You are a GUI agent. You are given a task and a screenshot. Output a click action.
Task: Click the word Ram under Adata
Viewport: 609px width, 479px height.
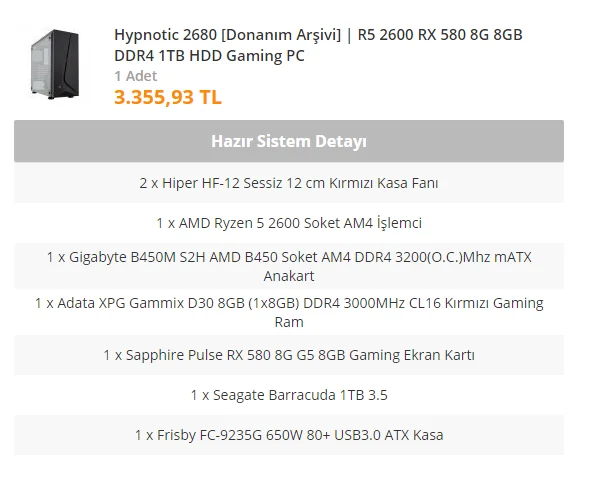pyautogui.click(x=288, y=322)
